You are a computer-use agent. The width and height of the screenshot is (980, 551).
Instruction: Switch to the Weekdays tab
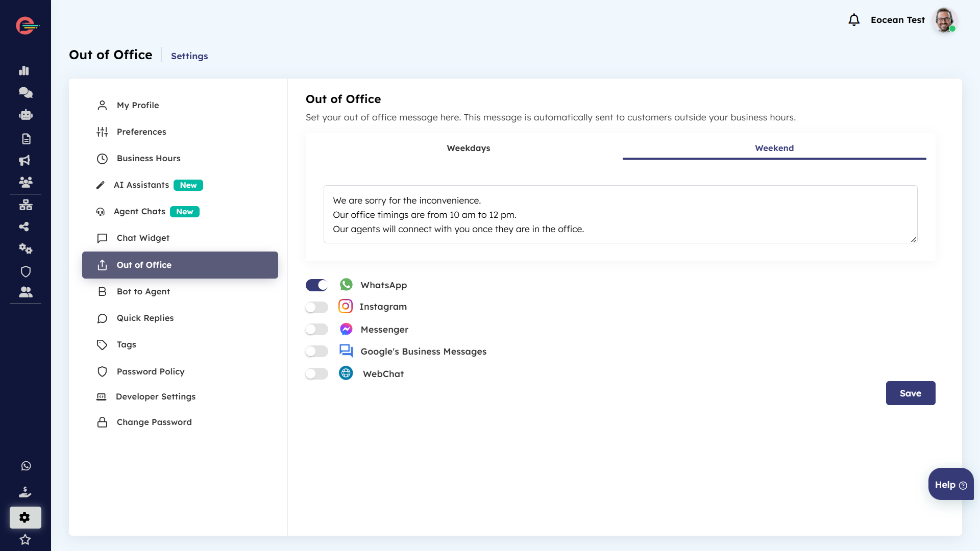[468, 148]
